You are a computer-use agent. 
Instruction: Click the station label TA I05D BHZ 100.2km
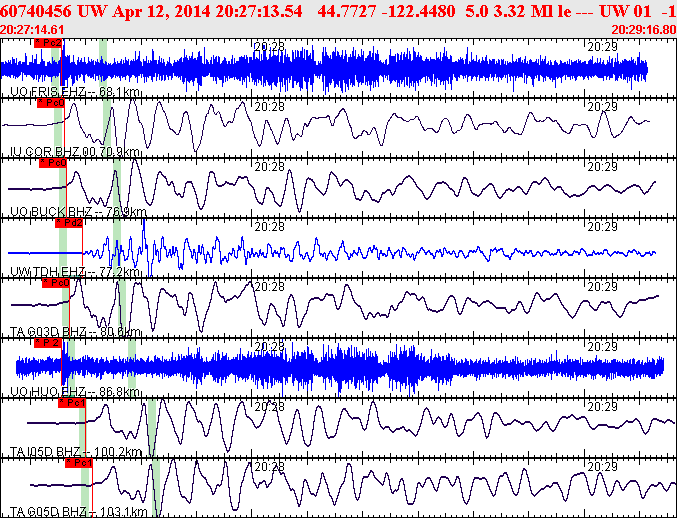point(76,452)
